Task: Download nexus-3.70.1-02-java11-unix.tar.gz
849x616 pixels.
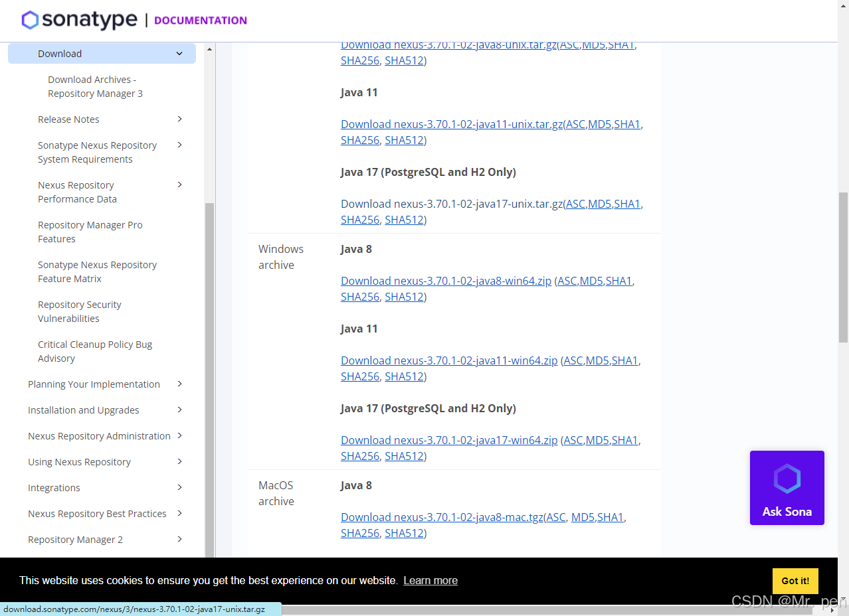Action: [x=452, y=124]
